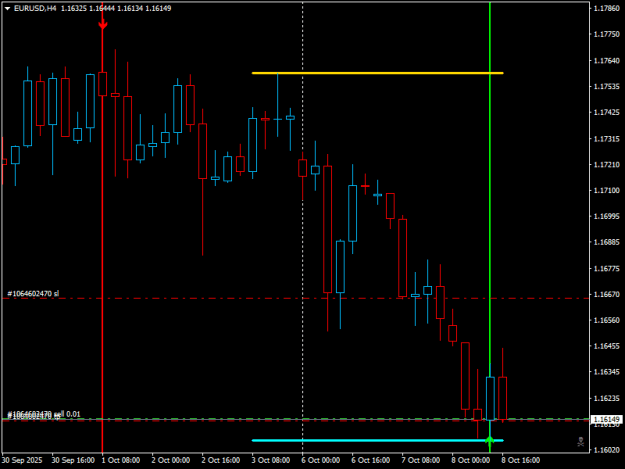Select the yellow horizontal line
This screenshot has height=469, width=625.
[377, 73]
